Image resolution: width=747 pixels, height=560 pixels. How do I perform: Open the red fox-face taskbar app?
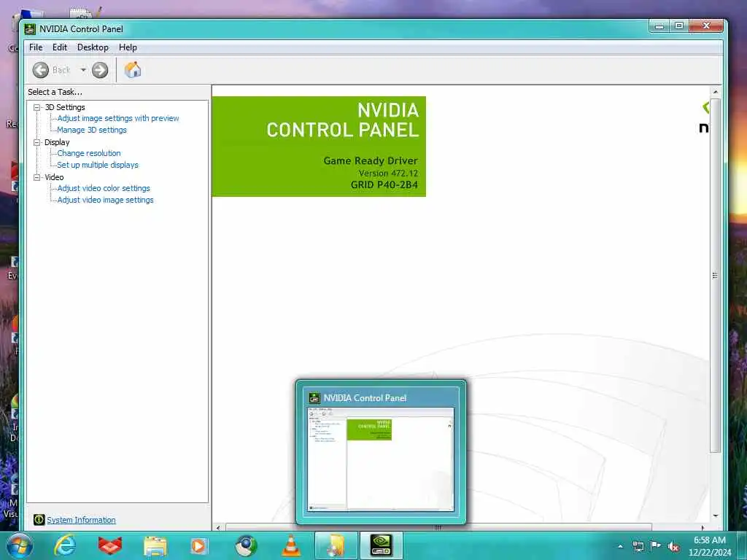[x=110, y=545]
